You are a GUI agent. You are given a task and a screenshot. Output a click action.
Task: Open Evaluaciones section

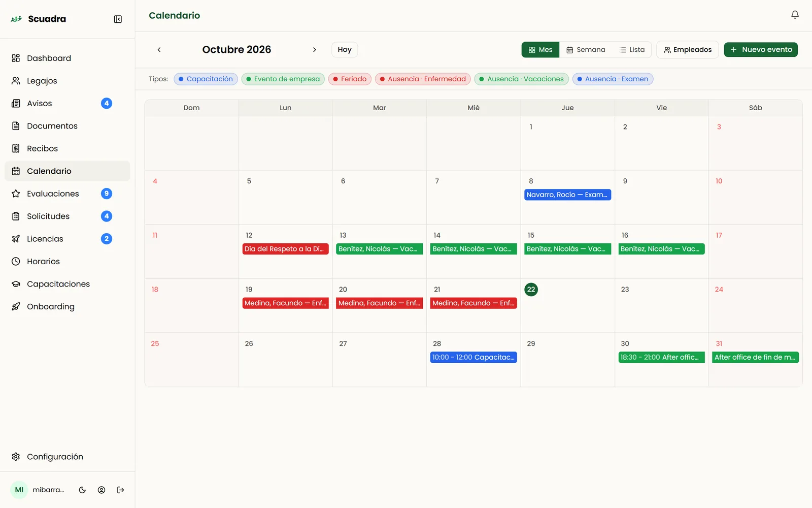(67, 194)
